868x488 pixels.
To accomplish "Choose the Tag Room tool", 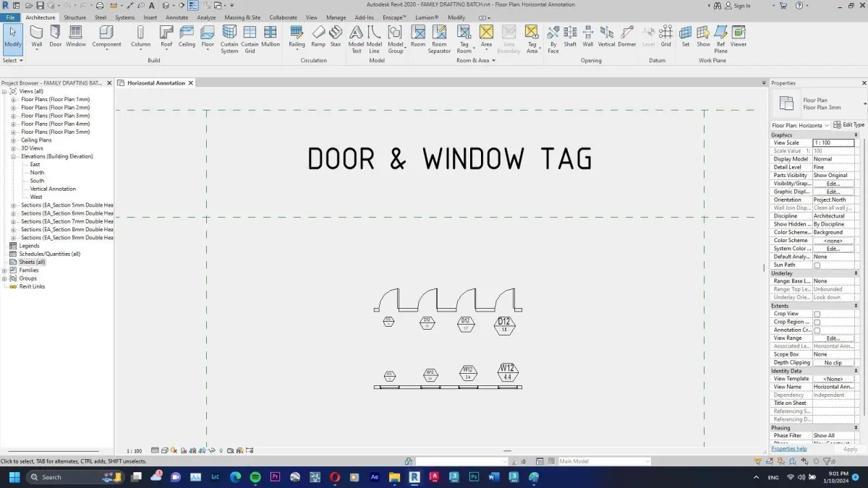I will [464, 39].
